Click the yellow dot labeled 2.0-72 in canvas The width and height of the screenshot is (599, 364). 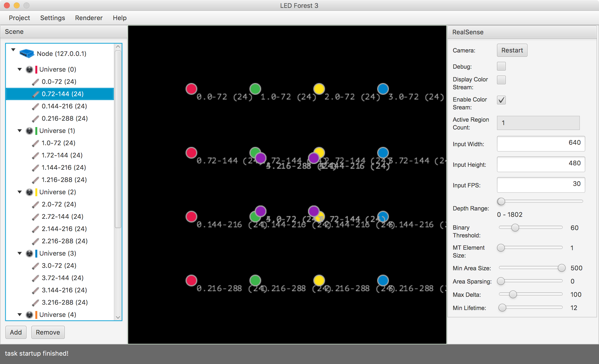coord(319,89)
